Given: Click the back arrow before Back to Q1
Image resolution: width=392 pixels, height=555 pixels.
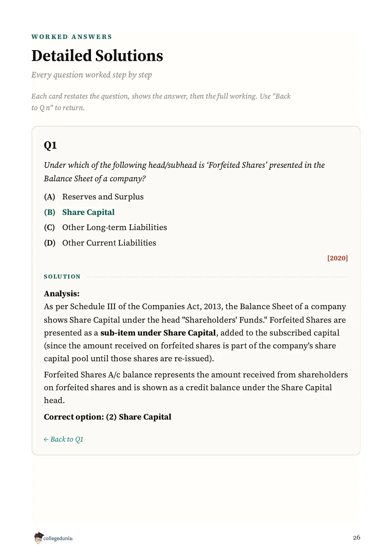Looking at the screenshot, I should click(46, 439).
